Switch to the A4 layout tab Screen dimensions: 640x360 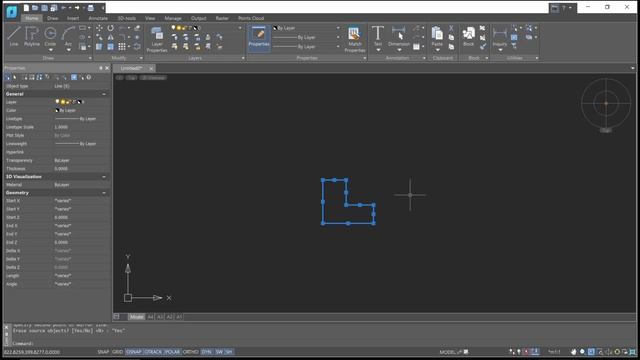point(150,317)
